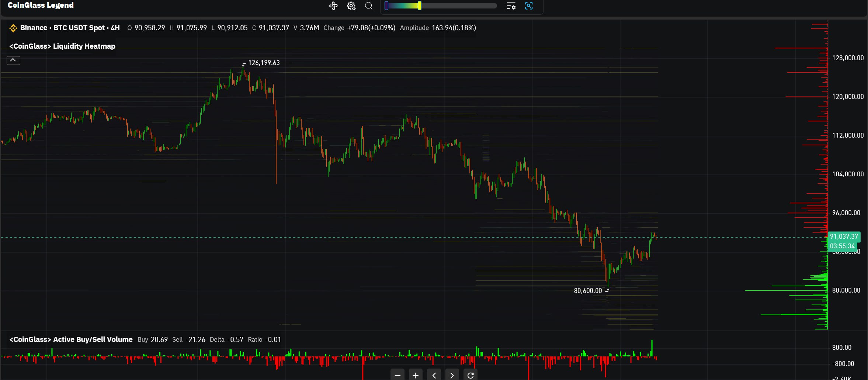The width and height of the screenshot is (868, 380).
Task: Click the 126,199.63 high price marker
Action: click(264, 63)
